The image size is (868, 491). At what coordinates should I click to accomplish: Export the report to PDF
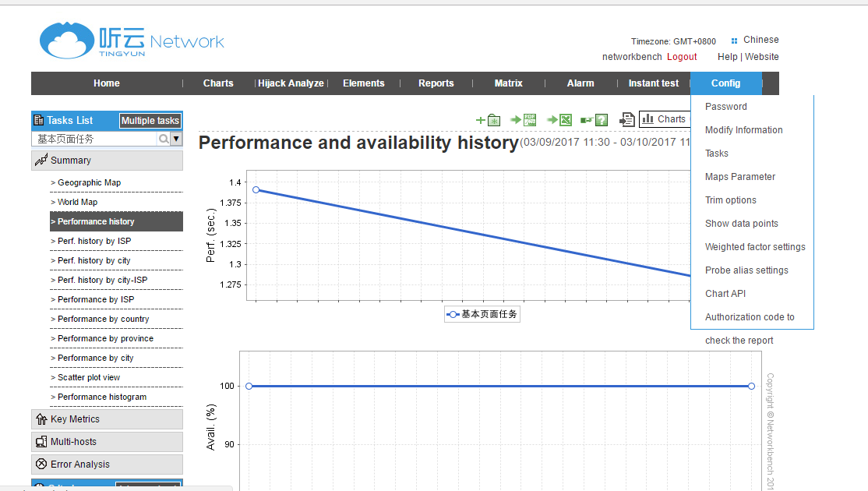pyautogui.click(x=523, y=120)
